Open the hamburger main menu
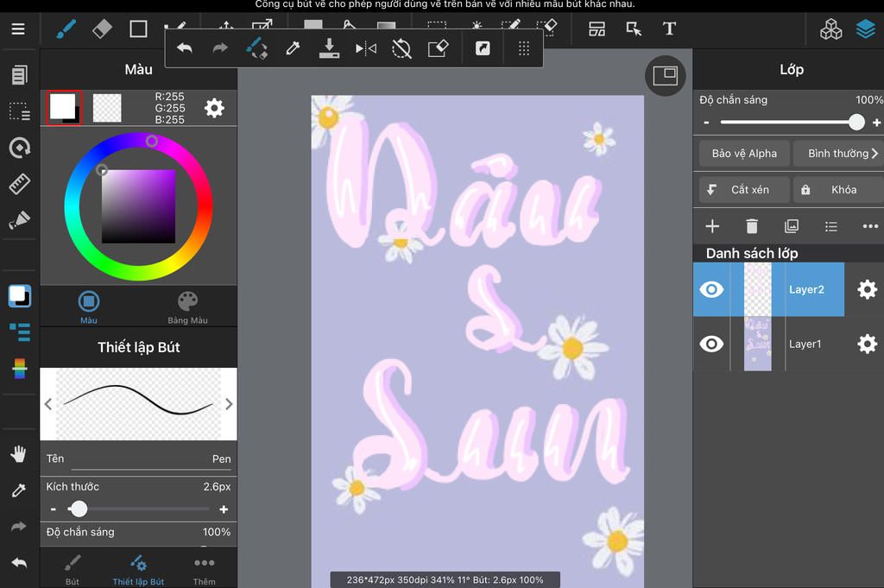 point(18,28)
